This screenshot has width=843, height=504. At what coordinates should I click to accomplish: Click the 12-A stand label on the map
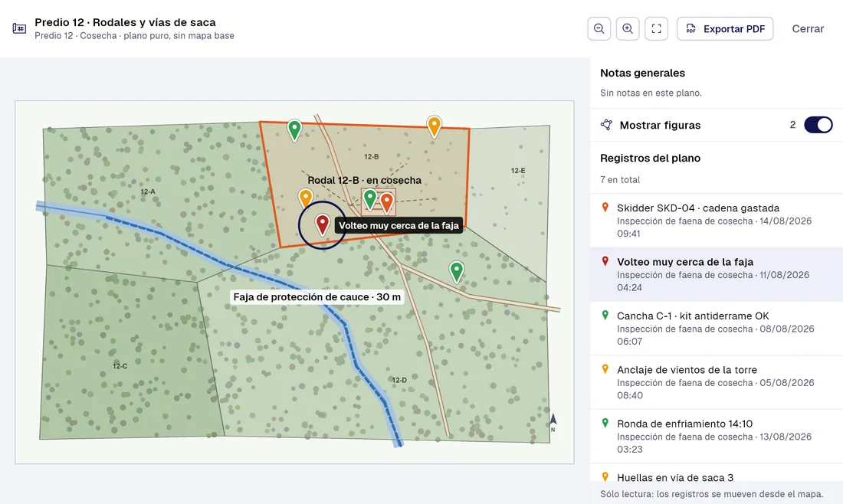148,191
